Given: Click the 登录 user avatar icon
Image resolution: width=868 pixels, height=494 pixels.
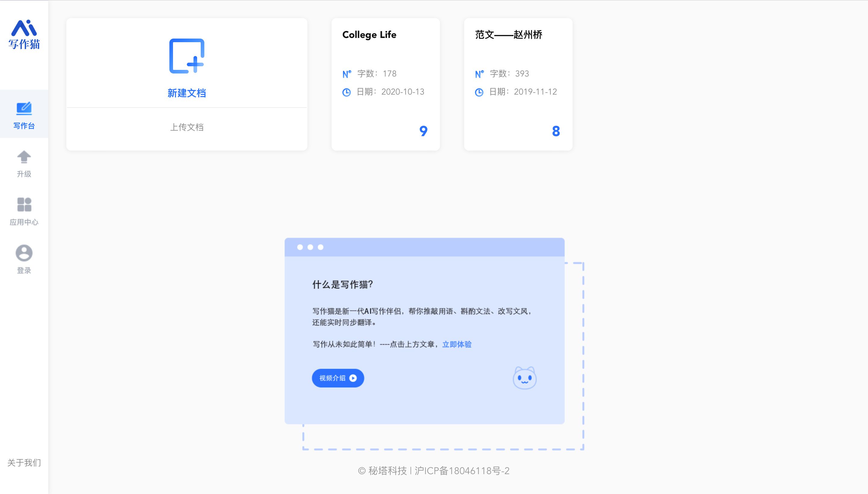Looking at the screenshot, I should (24, 253).
